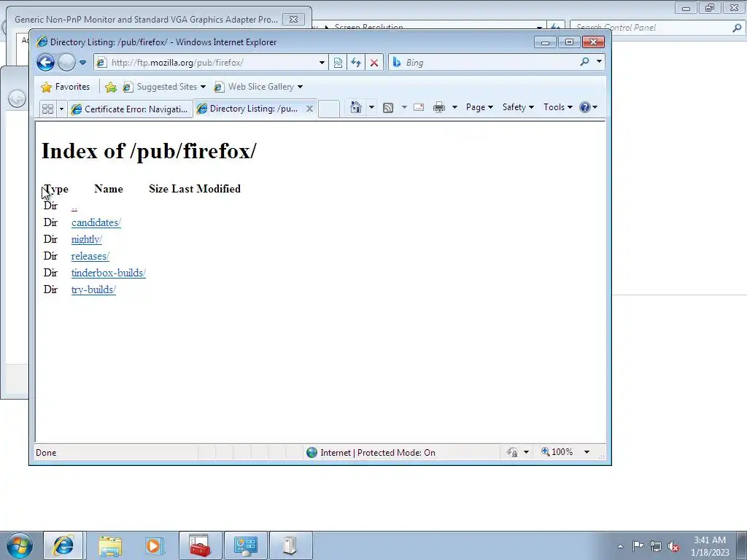The image size is (747, 560).
Task: Switch to the Certificate Error tab
Action: click(130, 109)
